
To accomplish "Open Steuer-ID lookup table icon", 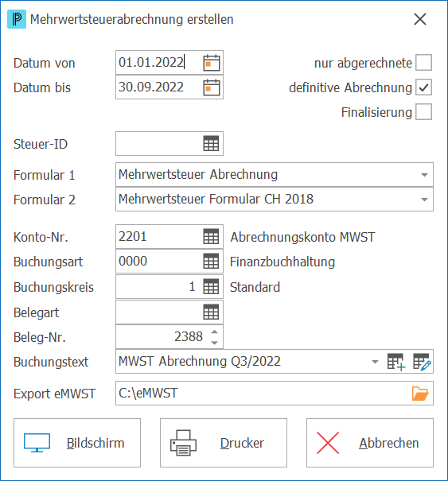I will (211, 144).
